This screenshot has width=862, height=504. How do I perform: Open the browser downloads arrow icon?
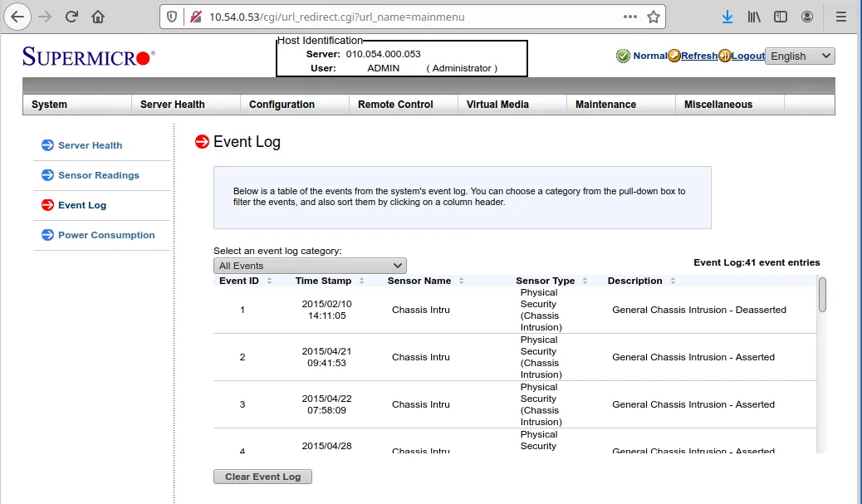click(727, 17)
